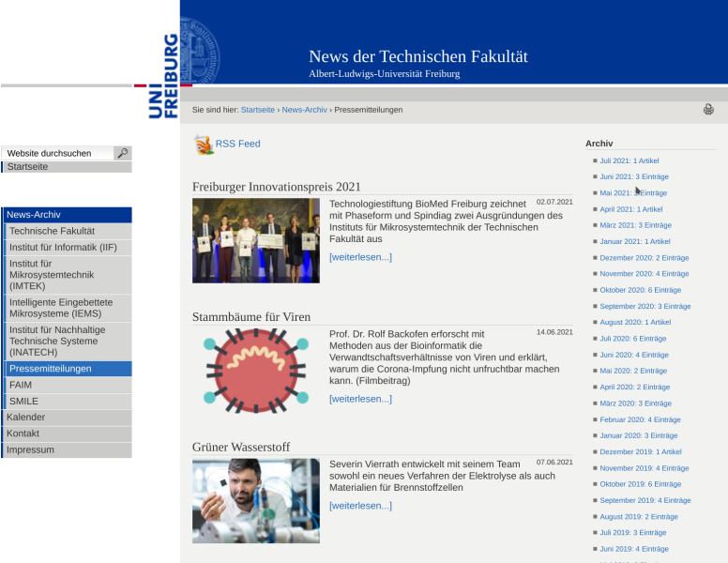This screenshot has height=563, width=728.
Task: Open the Grüner Wasserstoff researcher photo
Action: (255, 500)
